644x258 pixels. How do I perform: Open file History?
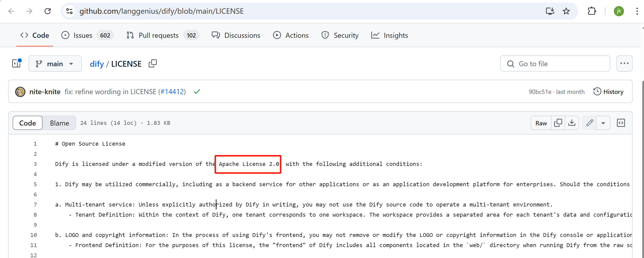[608, 92]
